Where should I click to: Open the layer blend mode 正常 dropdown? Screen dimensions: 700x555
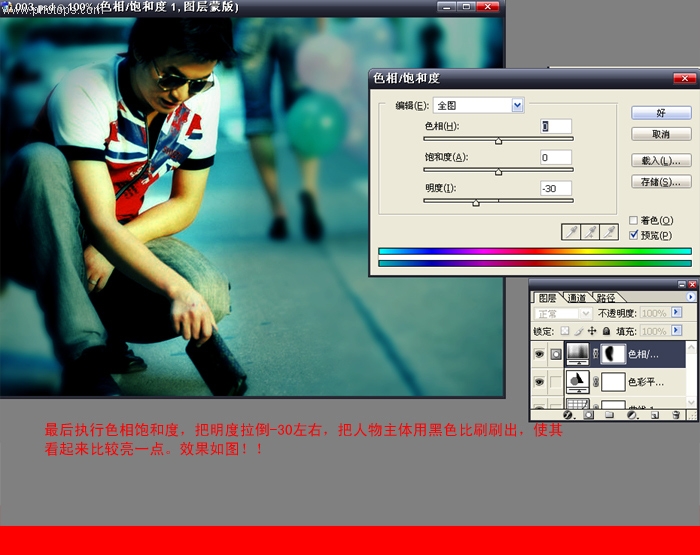pos(563,313)
